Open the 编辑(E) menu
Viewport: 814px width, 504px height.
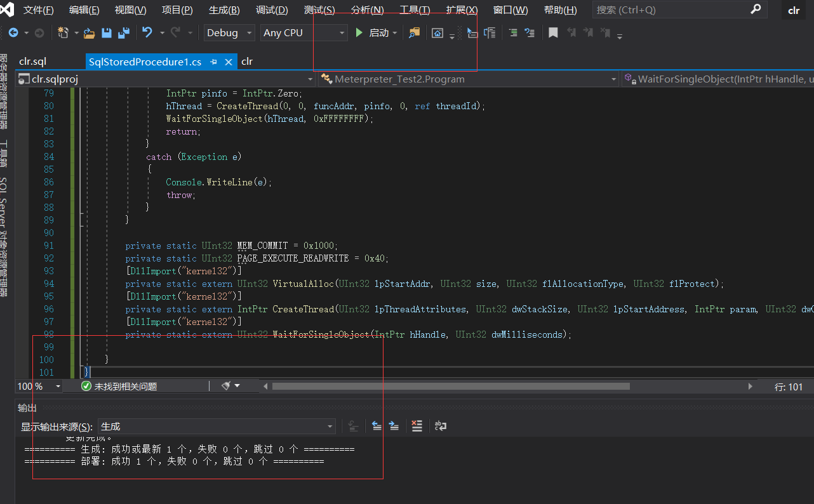[84, 10]
